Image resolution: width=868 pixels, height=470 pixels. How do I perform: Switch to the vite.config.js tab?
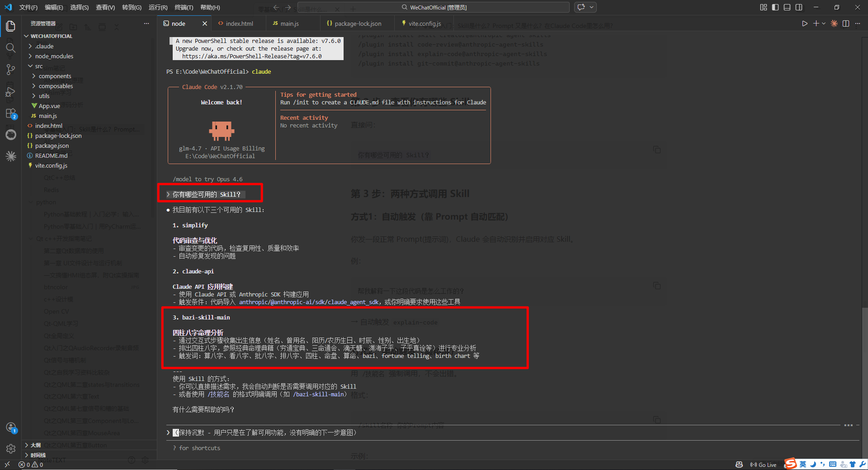pyautogui.click(x=425, y=23)
